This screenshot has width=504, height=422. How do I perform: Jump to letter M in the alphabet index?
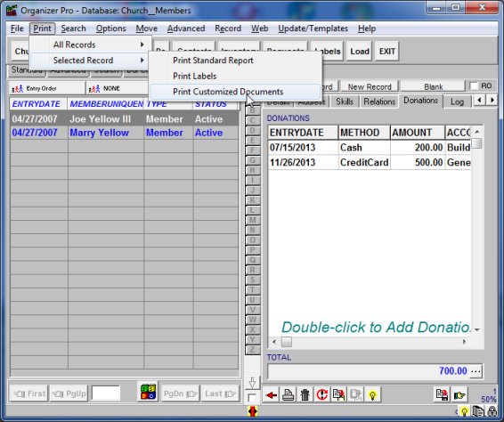[x=252, y=220]
